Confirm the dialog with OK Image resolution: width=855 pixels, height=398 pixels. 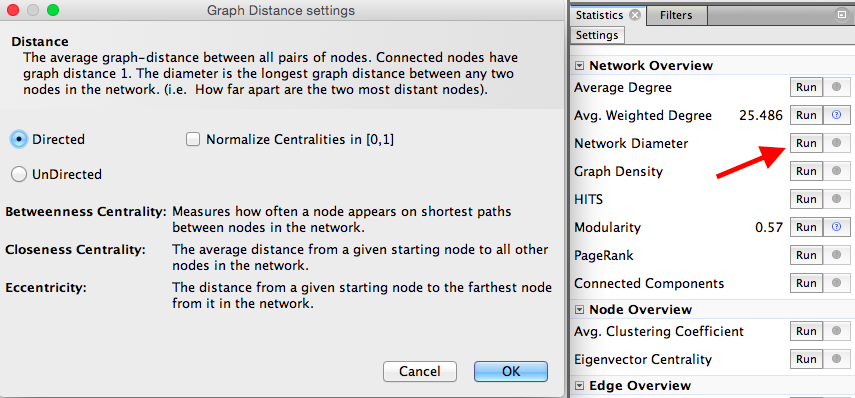[511, 371]
